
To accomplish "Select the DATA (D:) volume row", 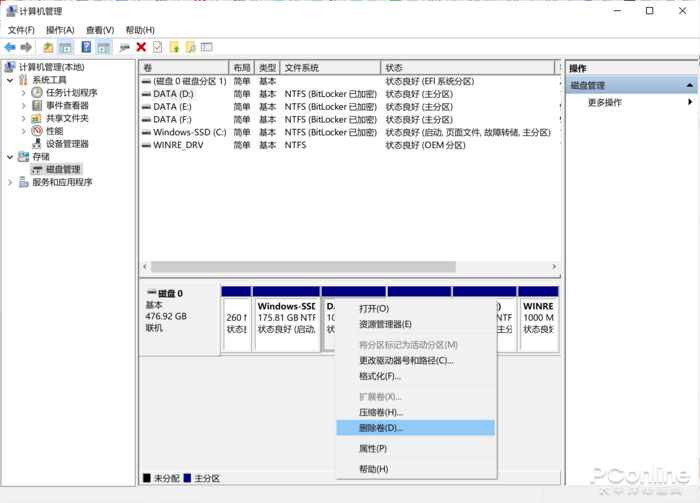I will click(350, 94).
